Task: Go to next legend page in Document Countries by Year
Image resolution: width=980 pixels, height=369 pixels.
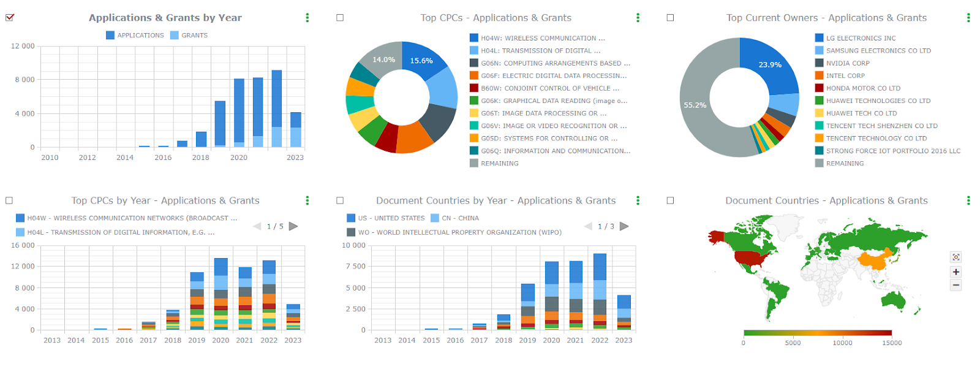Action: [x=624, y=226]
